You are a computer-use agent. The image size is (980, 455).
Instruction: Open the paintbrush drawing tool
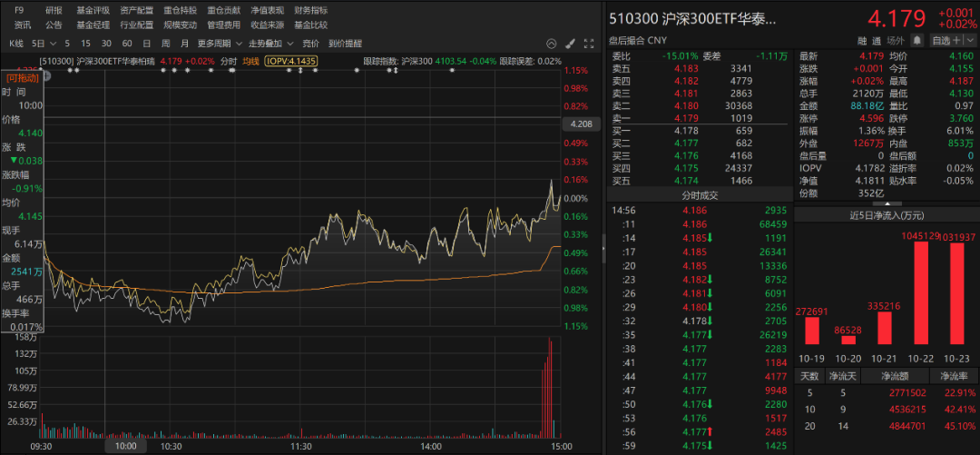[x=569, y=44]
